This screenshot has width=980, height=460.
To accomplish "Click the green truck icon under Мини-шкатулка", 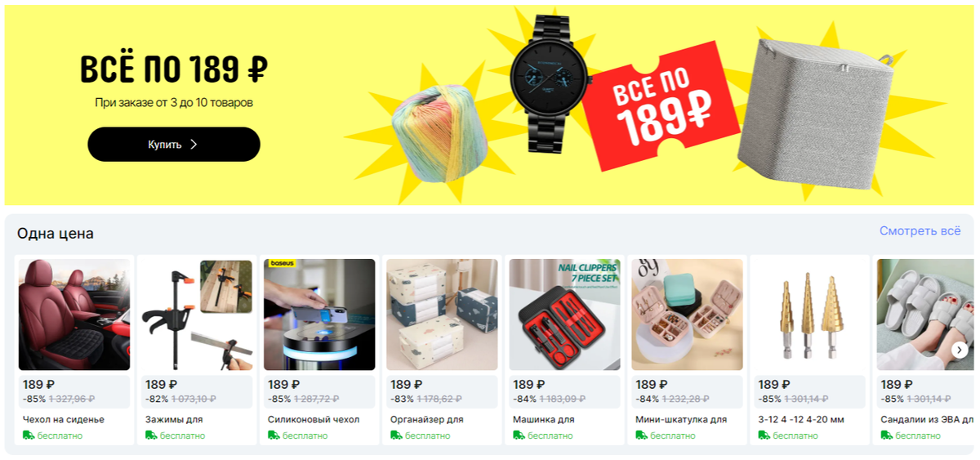I will [x=641, y=435].
